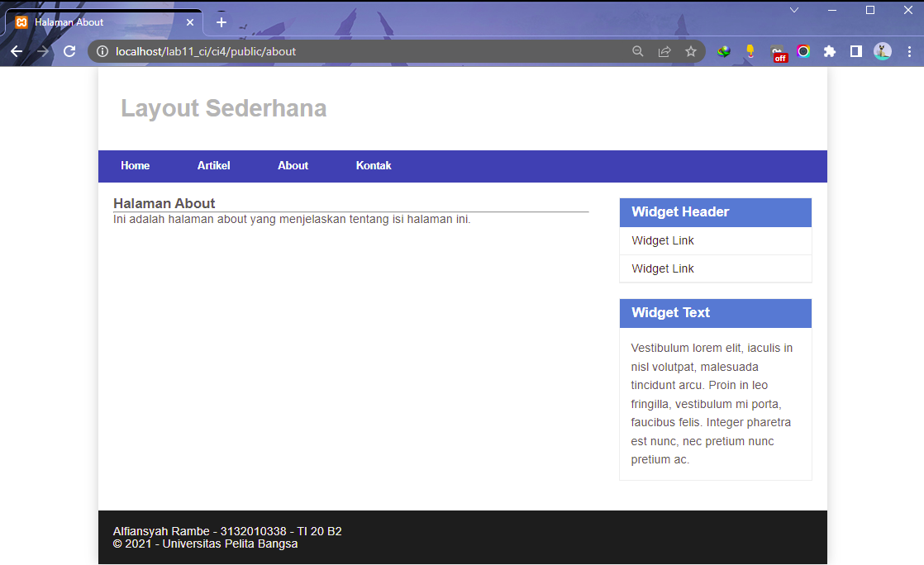
Task: Open the Chrome three-dot menu
Action: (910, 50)
